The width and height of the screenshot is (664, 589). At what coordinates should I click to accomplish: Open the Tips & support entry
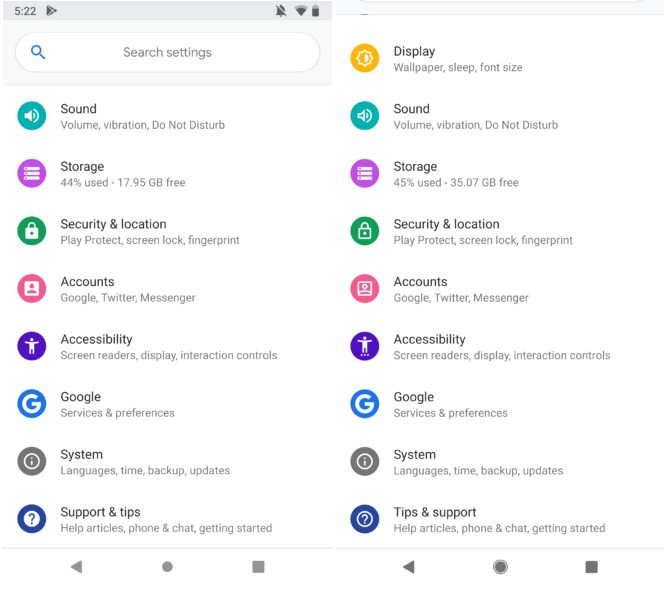(x=498, y=519)
